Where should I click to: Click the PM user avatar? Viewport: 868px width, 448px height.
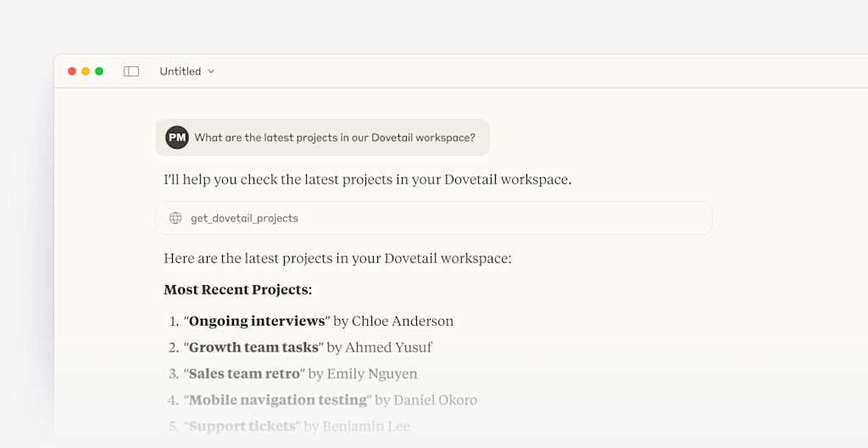177,137
